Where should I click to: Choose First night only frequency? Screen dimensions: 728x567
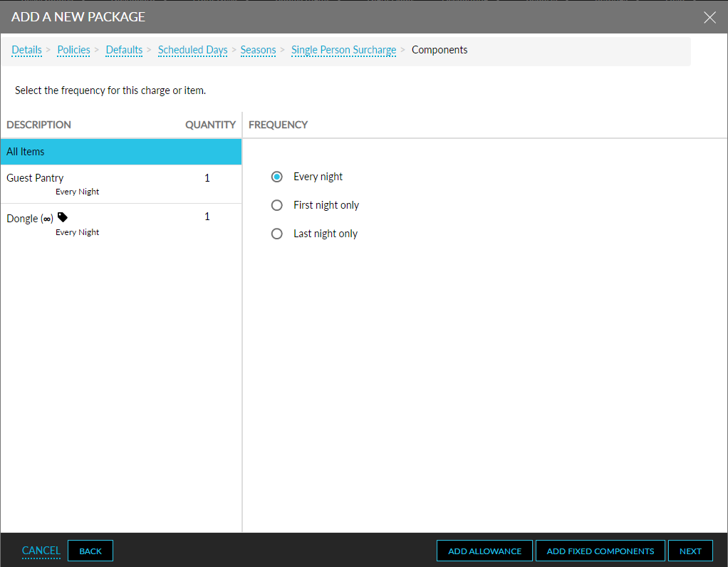[x=277, y=205]
